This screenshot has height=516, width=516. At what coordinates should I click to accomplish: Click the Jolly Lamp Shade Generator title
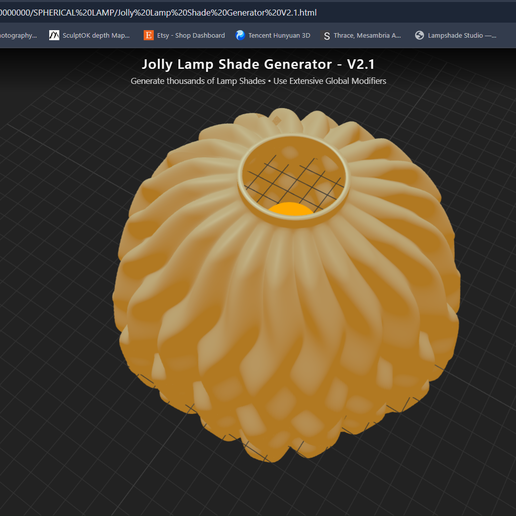258,64
